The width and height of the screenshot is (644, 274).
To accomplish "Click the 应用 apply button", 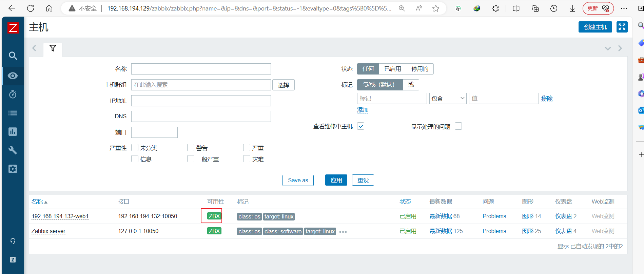I will pyautogui.click(x=336, y=180).
